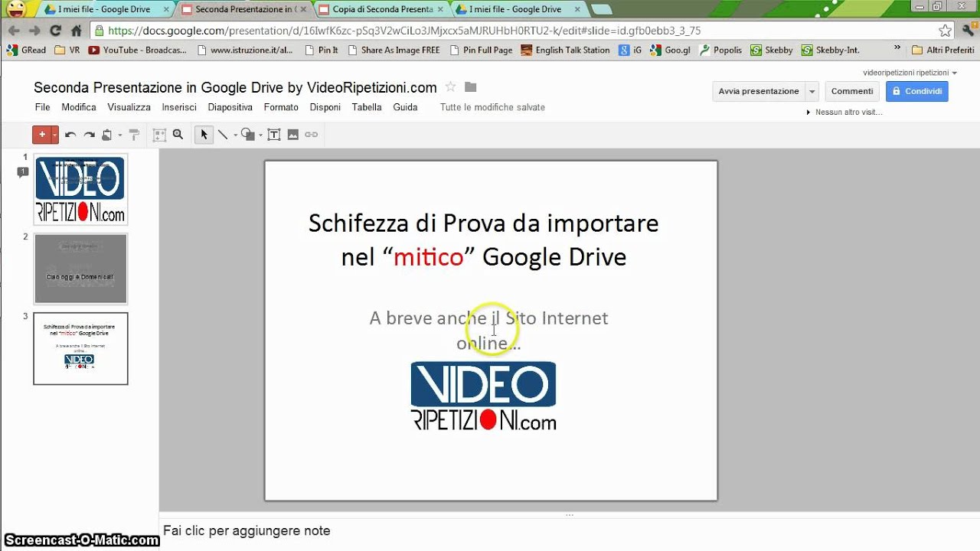The image size is (980, 551).
Task: Open the videoripetizioni account dropdown
Action: 910,73
